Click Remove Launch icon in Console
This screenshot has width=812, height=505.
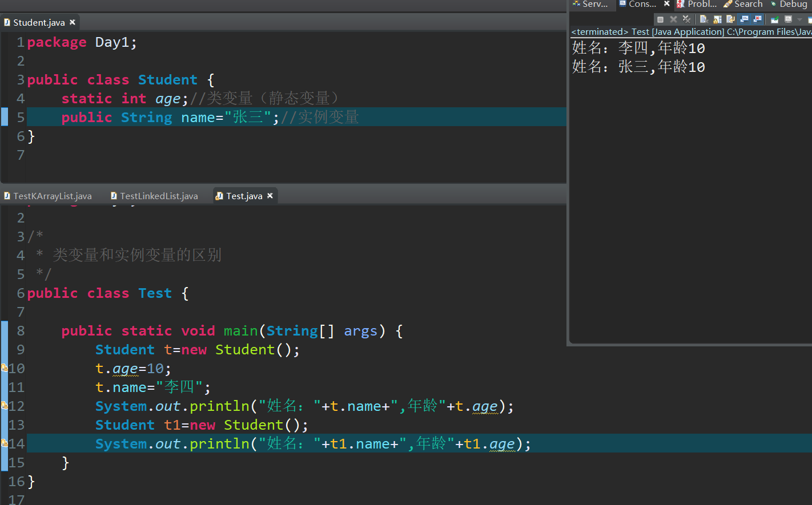(674, 19)
